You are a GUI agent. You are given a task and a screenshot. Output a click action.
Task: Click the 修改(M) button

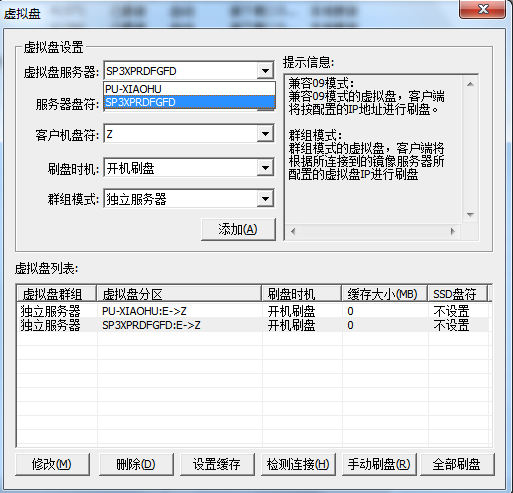pos(52,464)
